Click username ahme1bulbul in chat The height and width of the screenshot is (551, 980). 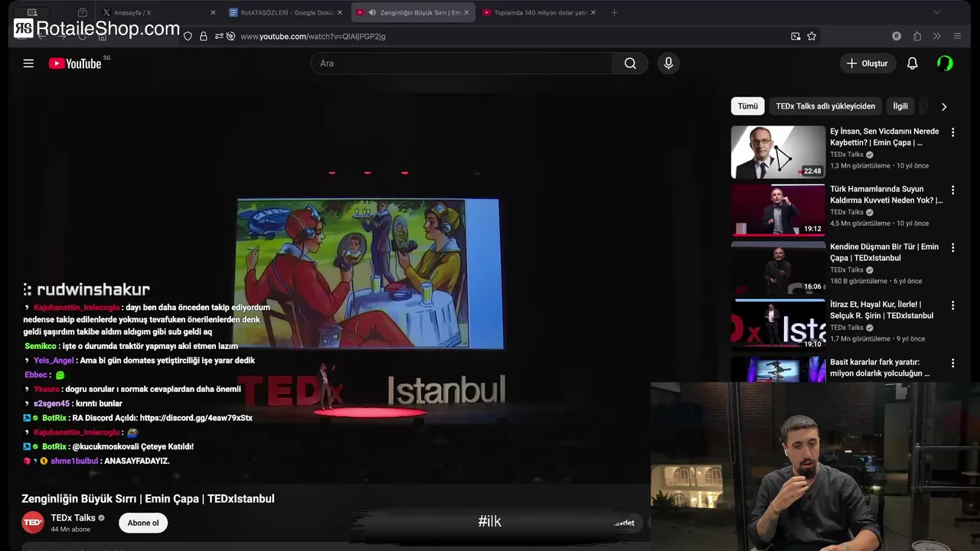(x=74, y=461)
